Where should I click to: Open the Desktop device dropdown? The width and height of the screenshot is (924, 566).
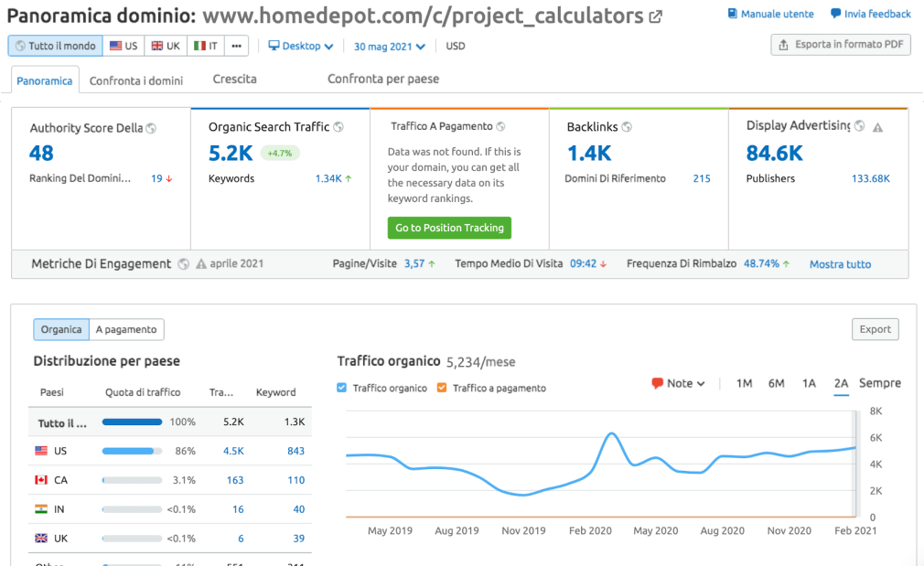point(301,46)
